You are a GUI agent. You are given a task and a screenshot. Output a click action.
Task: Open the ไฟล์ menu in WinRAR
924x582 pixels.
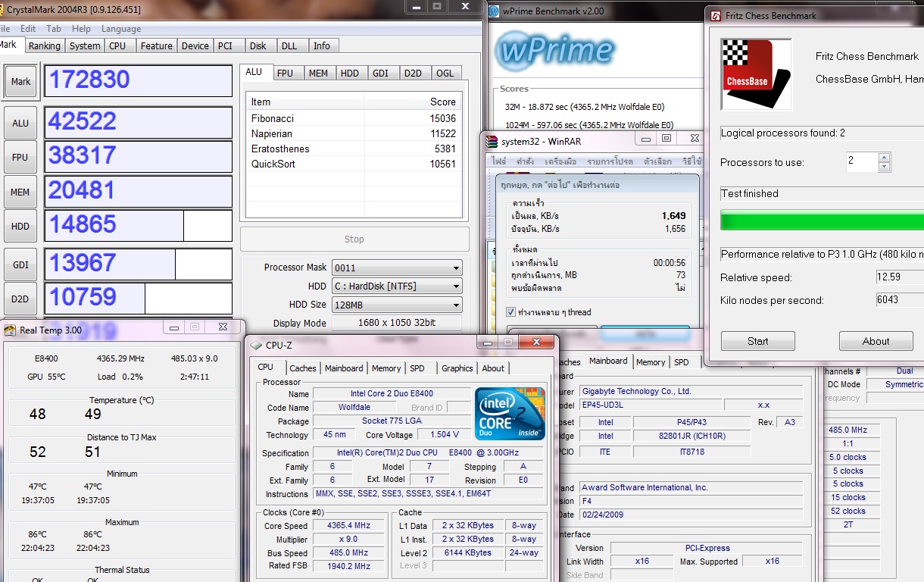(499, 161)
